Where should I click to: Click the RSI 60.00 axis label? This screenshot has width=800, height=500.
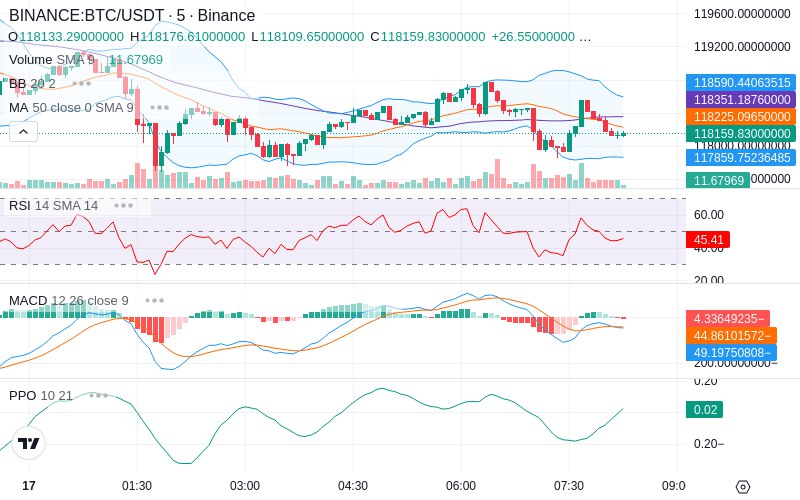(709, 215)
